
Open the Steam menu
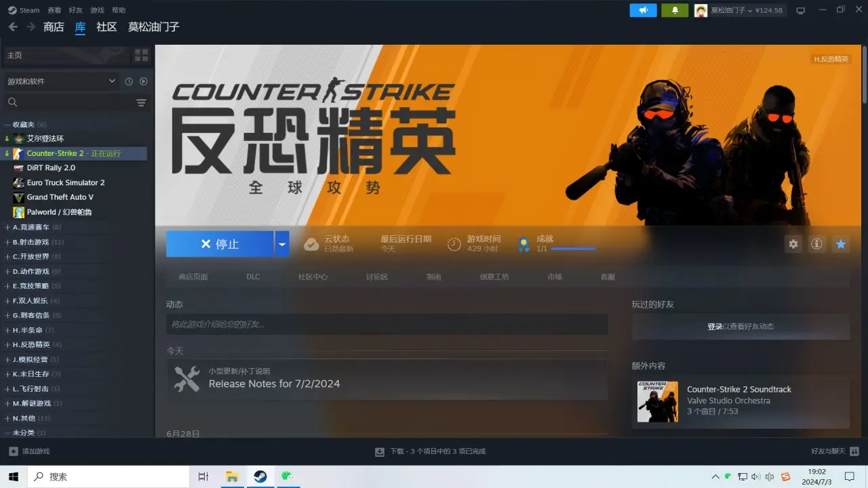[x=24, y=10]
